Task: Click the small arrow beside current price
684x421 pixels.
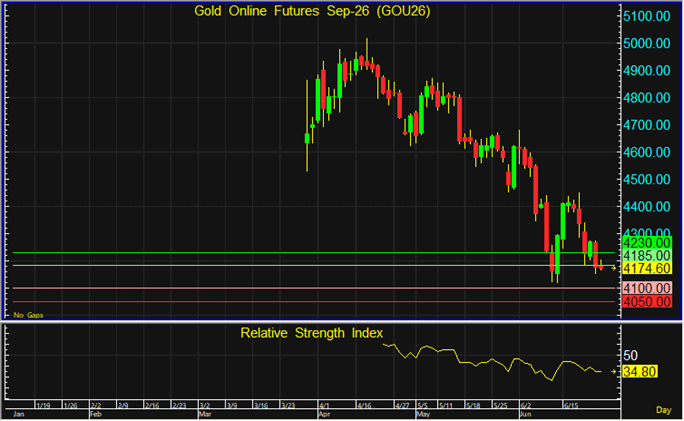Action: click(614, 268)
